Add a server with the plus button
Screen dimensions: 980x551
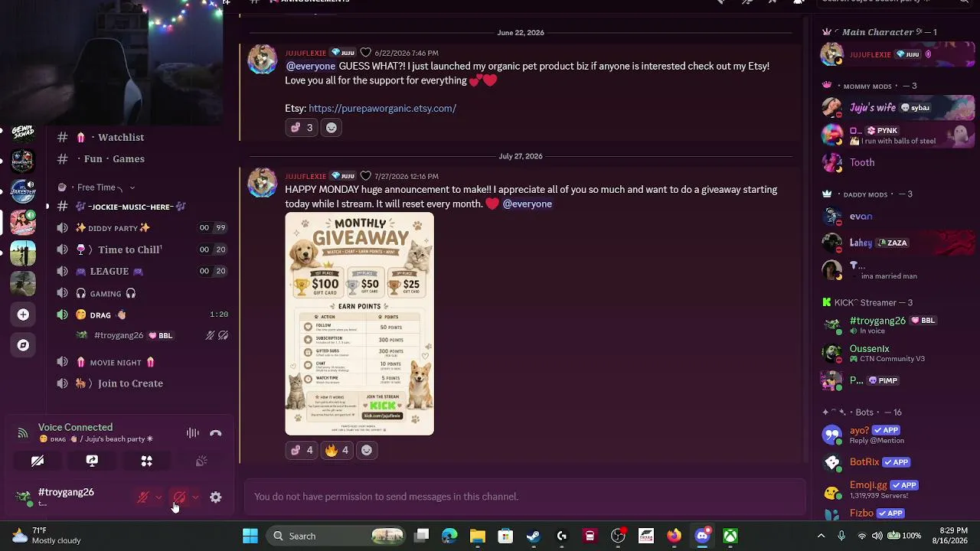[x=23, y=315]
